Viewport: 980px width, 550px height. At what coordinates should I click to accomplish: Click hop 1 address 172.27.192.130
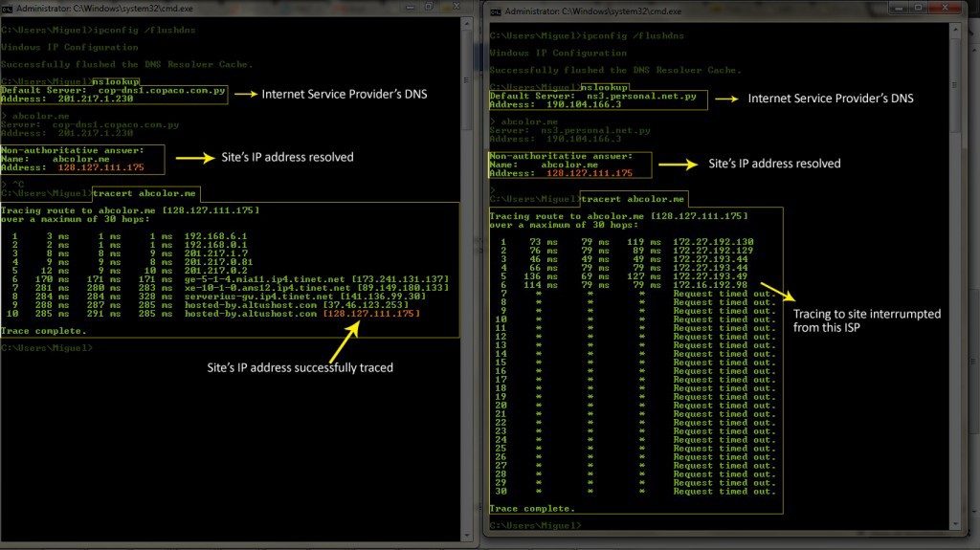[x=713, y=242]
